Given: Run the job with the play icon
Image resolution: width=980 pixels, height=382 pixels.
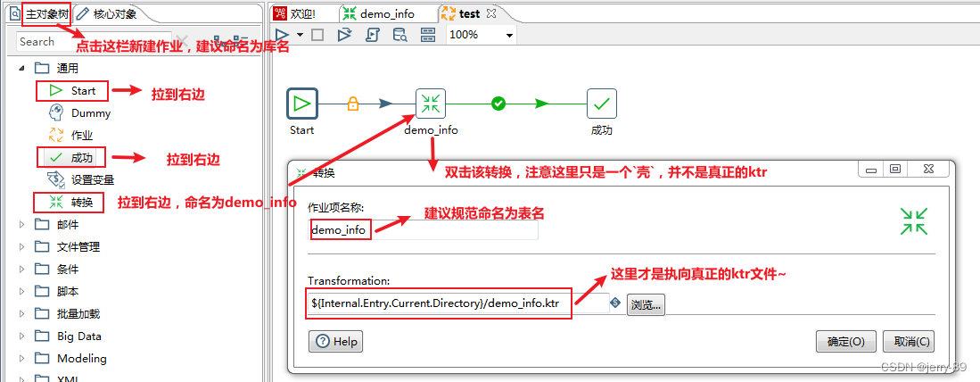Looking at the screenshot, I should [x=283, y=35].
